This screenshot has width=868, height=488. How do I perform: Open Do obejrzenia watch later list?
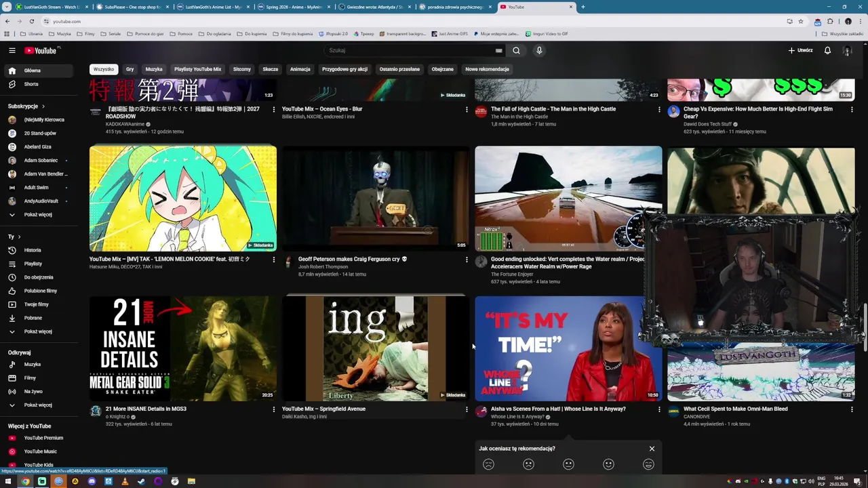[x=39, y=277]
